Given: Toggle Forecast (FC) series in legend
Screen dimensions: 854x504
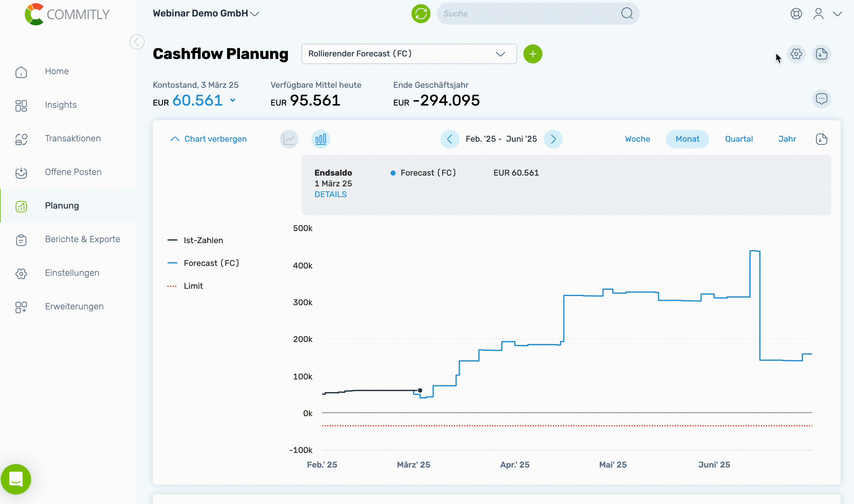Looking at the screenshot, I should pyautogui.click(x=211, y=263).
